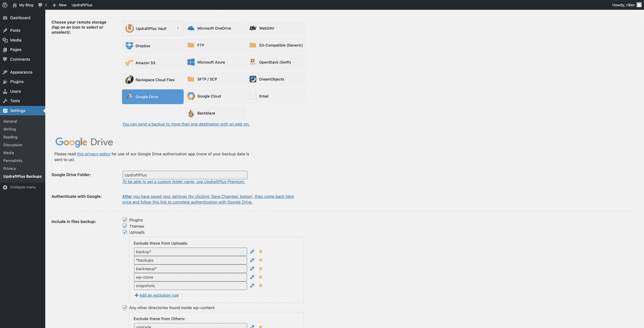644x328 pixels.
Task: Open General settings submenu
Action: (x=10, y=121)
